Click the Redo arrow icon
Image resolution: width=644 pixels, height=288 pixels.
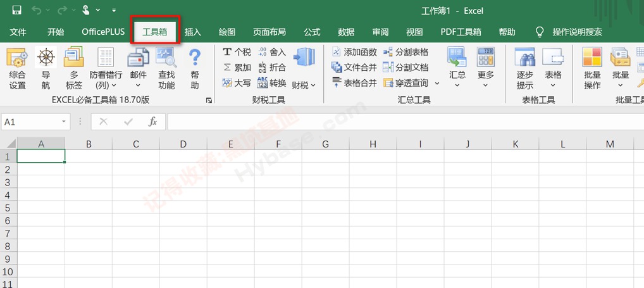click(x=62, y=10)
